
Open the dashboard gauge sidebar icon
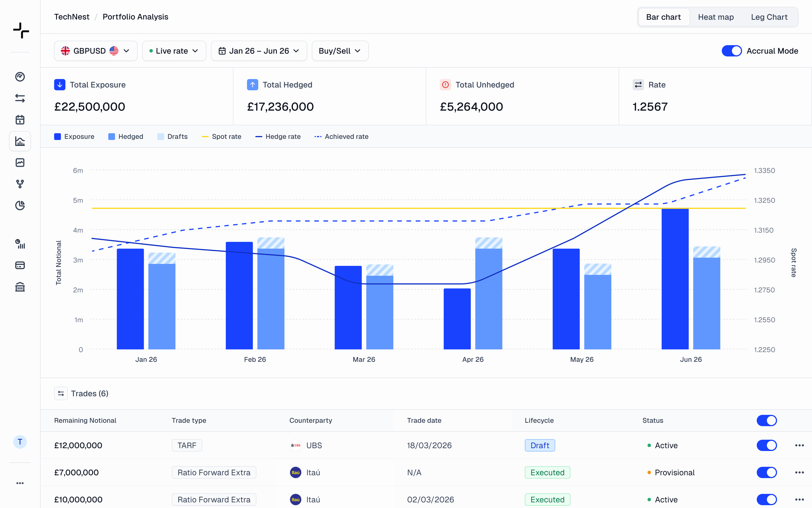coord(20,76)
